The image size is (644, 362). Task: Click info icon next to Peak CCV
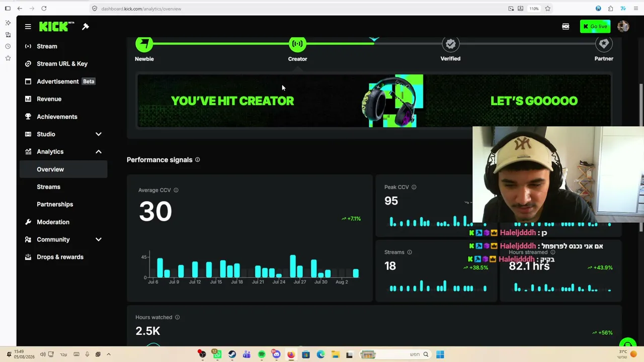(x=414, y=187)
